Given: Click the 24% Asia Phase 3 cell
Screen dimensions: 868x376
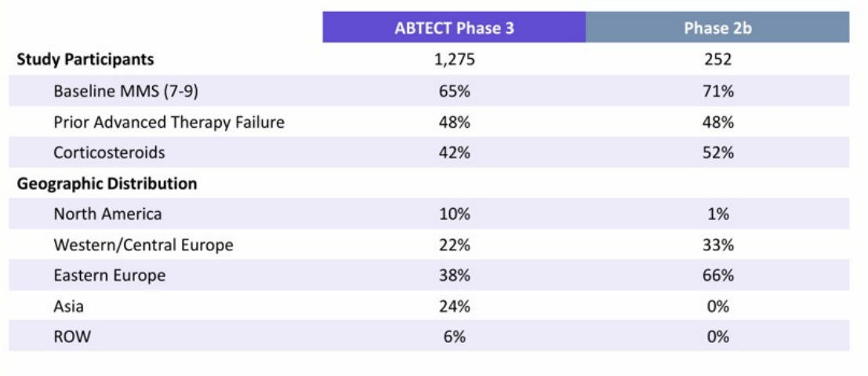Looking at the screenshot, I should pos(454,305).
